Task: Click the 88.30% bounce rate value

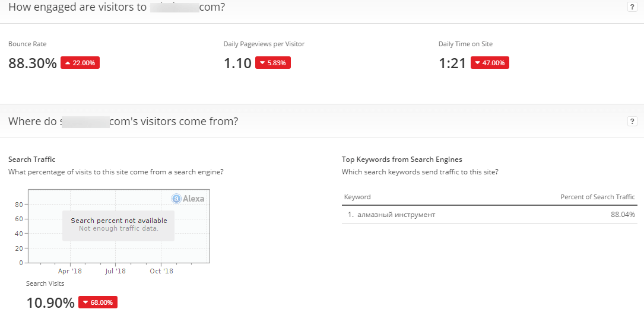Action: 33,63
